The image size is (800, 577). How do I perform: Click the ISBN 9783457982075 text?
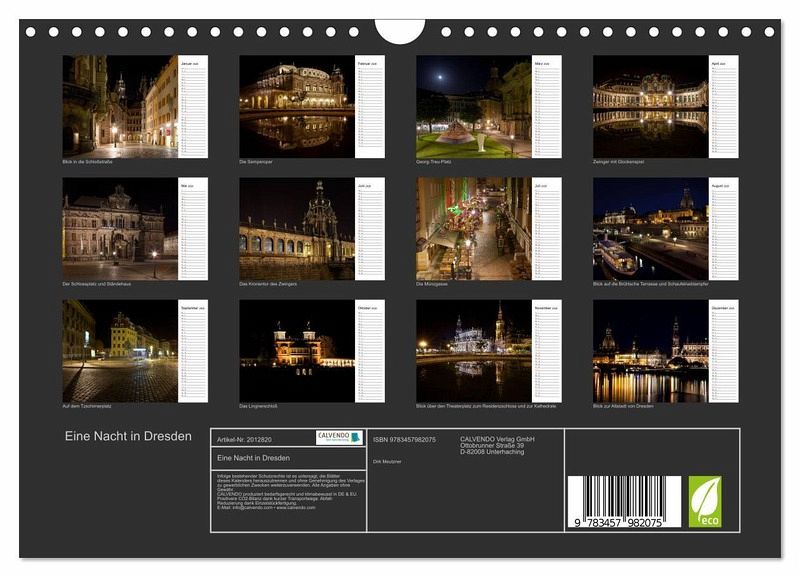click(404, 439)
